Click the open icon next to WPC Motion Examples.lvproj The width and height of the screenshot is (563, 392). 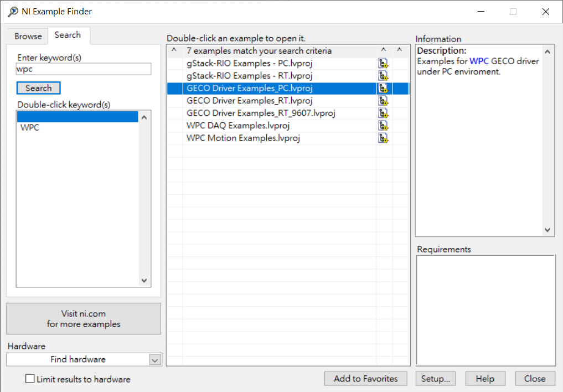click(383, 137)
